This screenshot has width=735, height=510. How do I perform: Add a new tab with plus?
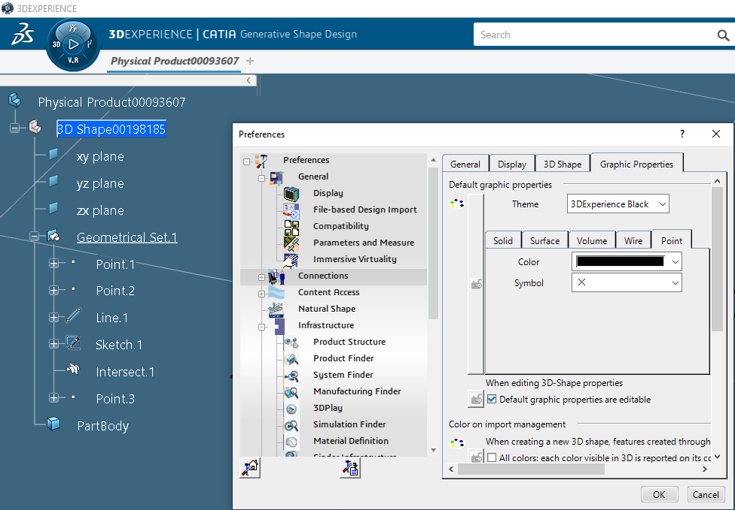[x=250, y=61]
